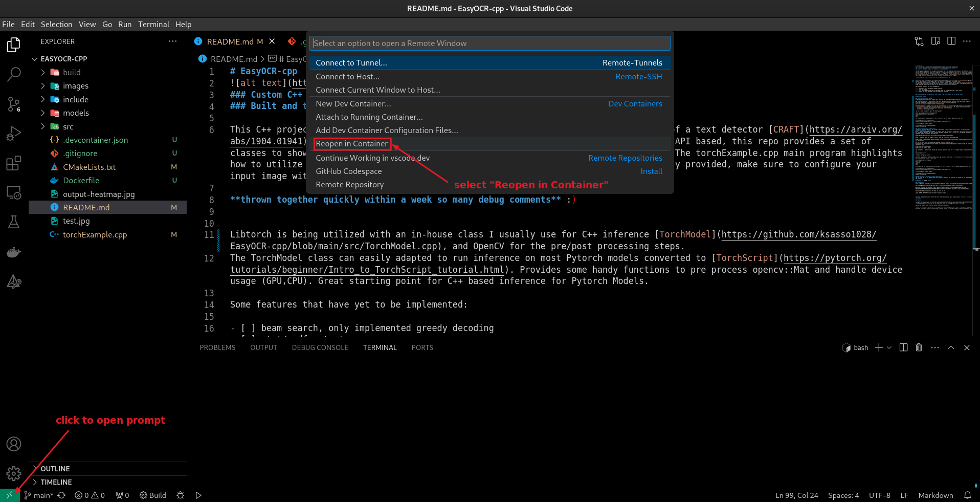Click the synchronize changes icon in status bar
This screenshot has height=502, width=980.
61,495
